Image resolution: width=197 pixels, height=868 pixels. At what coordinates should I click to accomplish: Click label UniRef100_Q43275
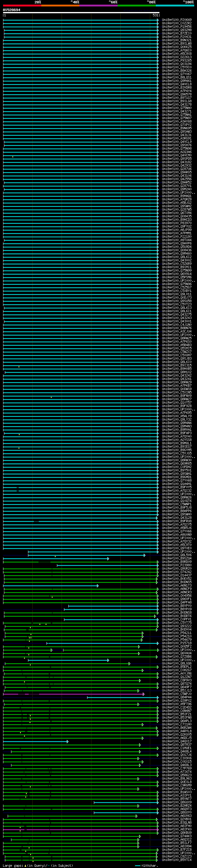tap(177, 314)
